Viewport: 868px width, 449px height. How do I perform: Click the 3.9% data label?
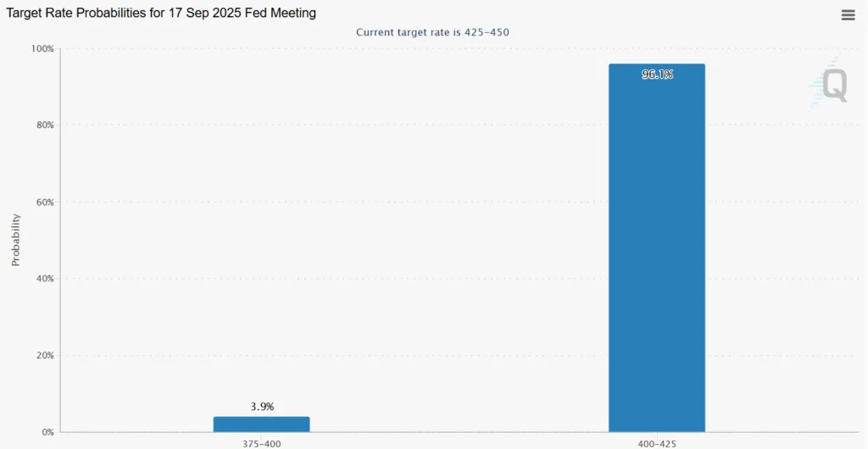pos(262,407)
